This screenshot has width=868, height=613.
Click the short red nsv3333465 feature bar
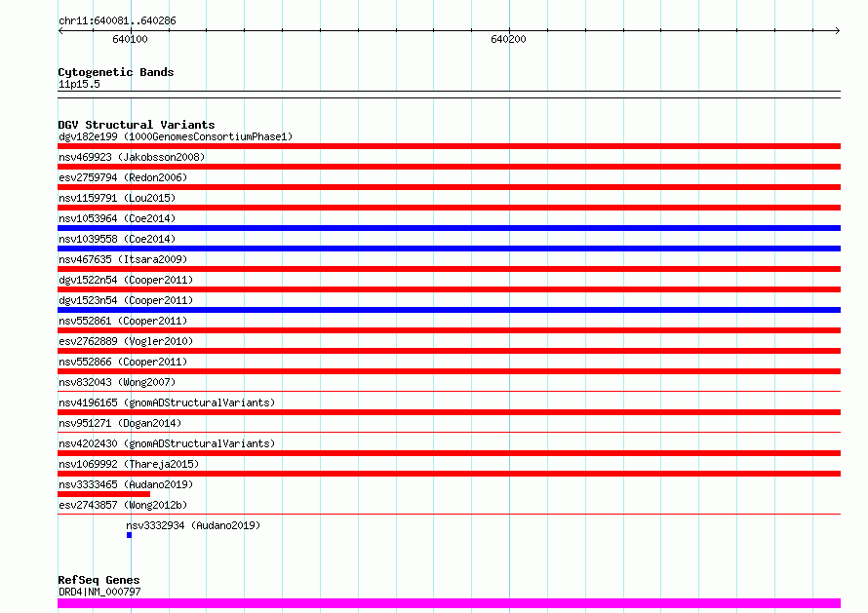(104, 494)
